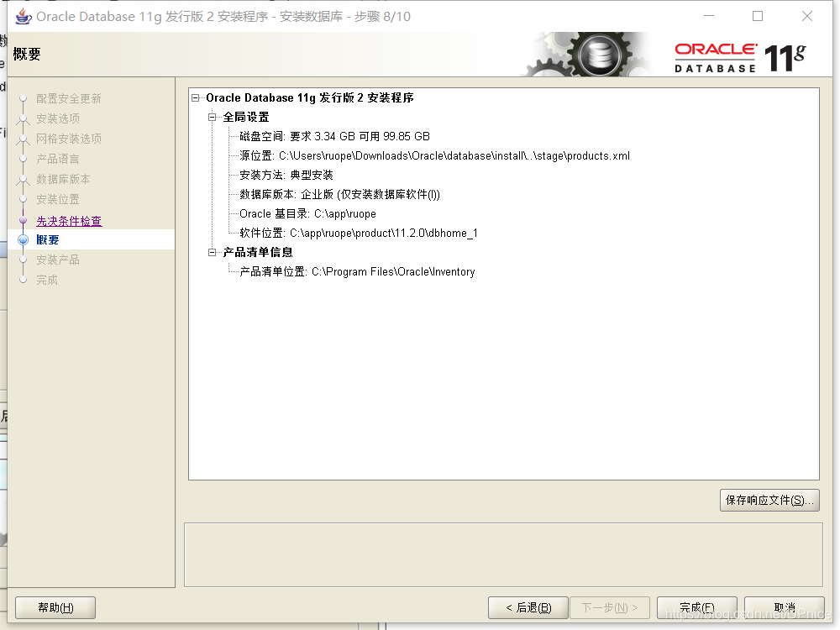
Task: Click the 保存响应文件(S)... button
Action: tap(769, 501)
